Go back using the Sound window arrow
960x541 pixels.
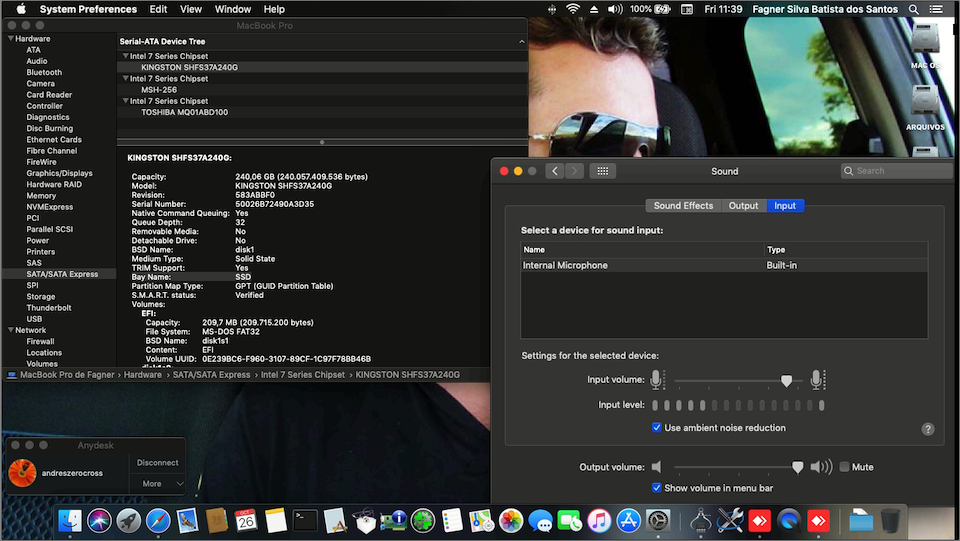555,171
